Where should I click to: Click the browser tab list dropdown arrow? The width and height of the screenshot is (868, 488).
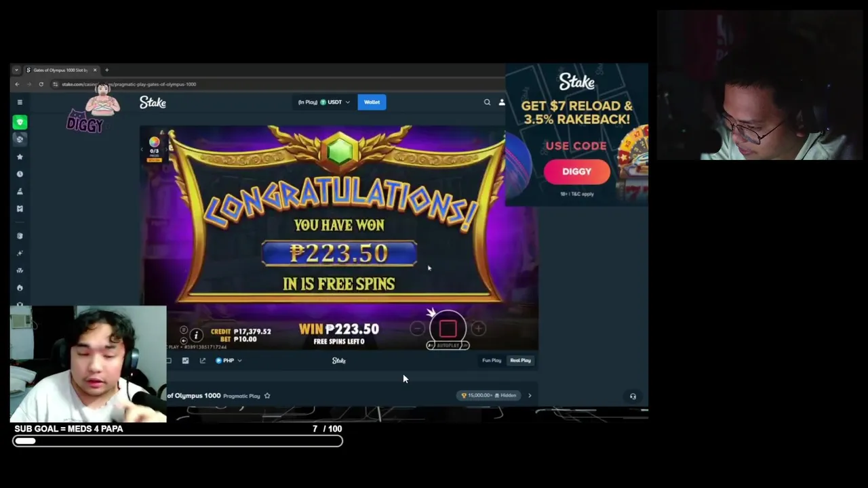[16, 70]
